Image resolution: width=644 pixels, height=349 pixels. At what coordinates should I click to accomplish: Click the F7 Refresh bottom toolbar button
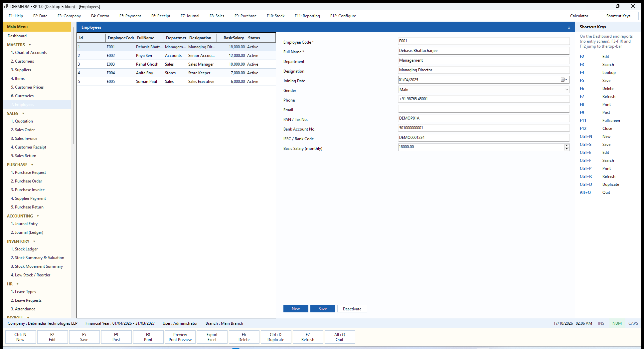pyautogui.click(x=308, y=337)
